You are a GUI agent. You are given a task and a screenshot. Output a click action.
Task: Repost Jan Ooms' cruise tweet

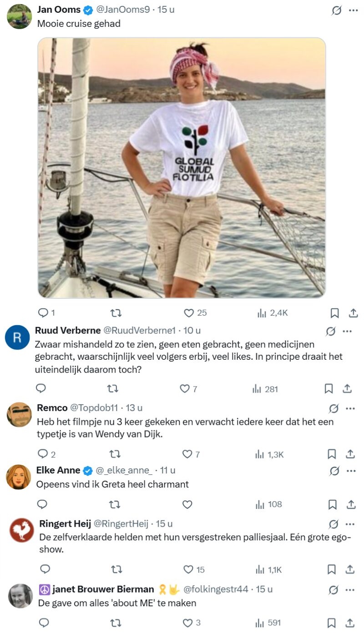116,313
